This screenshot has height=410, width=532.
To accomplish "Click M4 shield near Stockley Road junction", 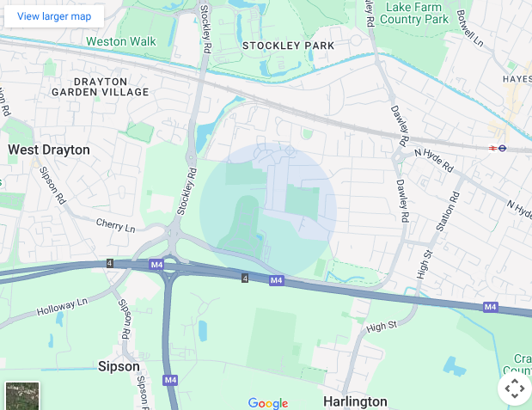I will [x=156, y=265].
